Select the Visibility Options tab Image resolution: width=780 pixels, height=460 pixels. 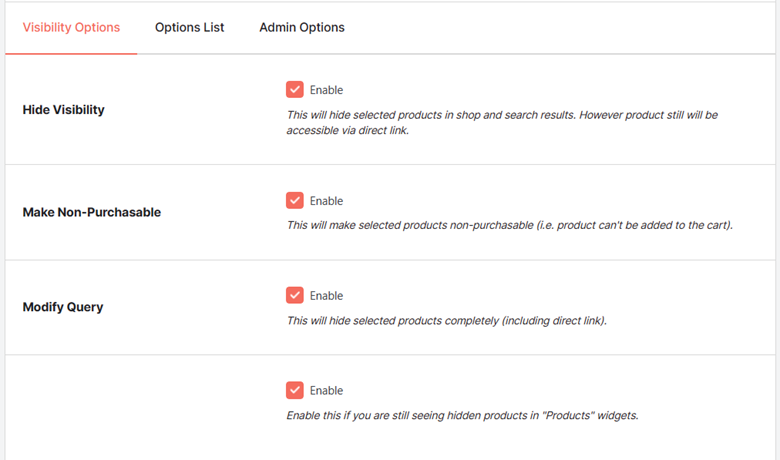point(71,27)
